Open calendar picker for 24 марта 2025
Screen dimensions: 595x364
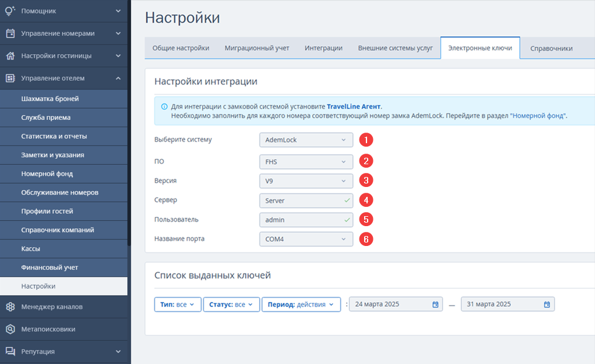[435, 304]
